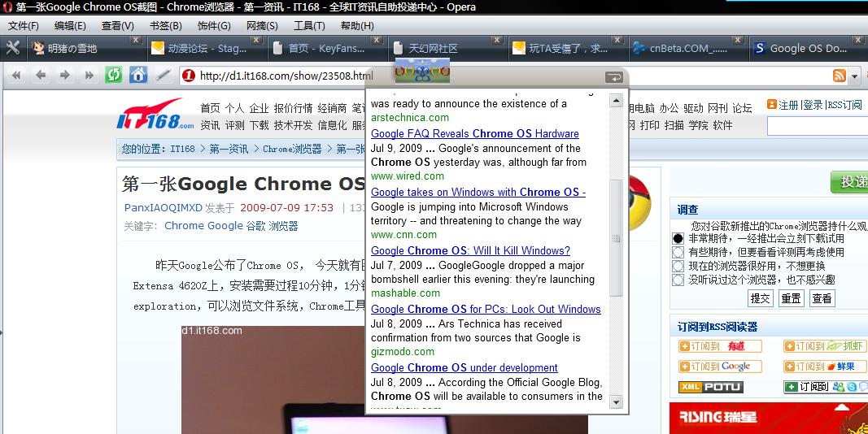Click the green 订阅到 messenger subscribe button
Viewport: 868px width, 434px height.
coord(826,387)
